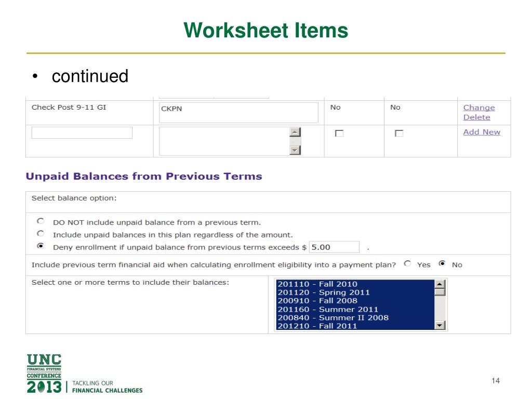
Task: Choose Yes for including previous term financial aid
Action: click(407, 263)
